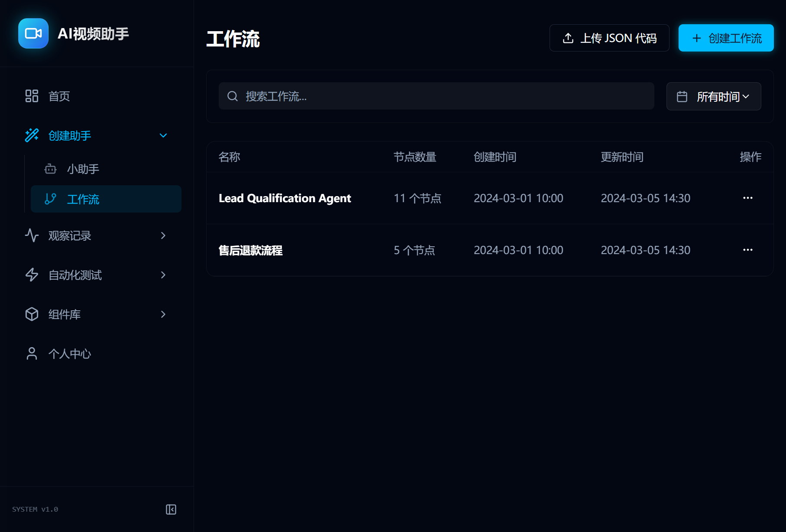Collapse the sidebar using the panel icon
786x532 pixels.
tap(171, 509)
